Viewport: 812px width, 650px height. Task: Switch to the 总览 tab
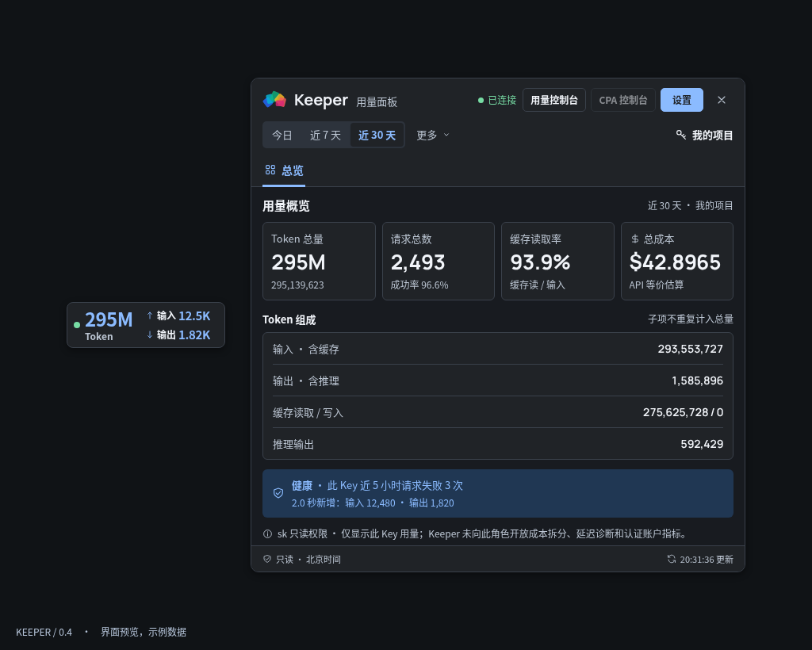[x=284, y=170]
